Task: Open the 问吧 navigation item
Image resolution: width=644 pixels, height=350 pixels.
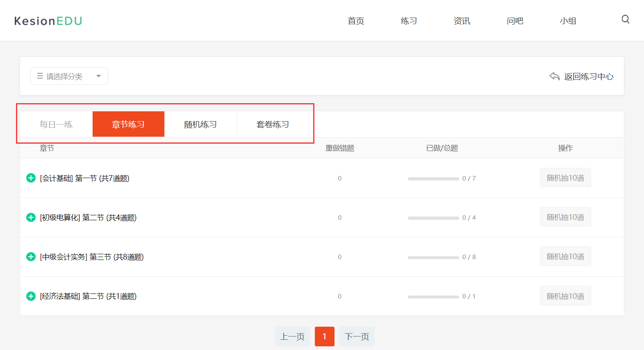Action: 515,21
